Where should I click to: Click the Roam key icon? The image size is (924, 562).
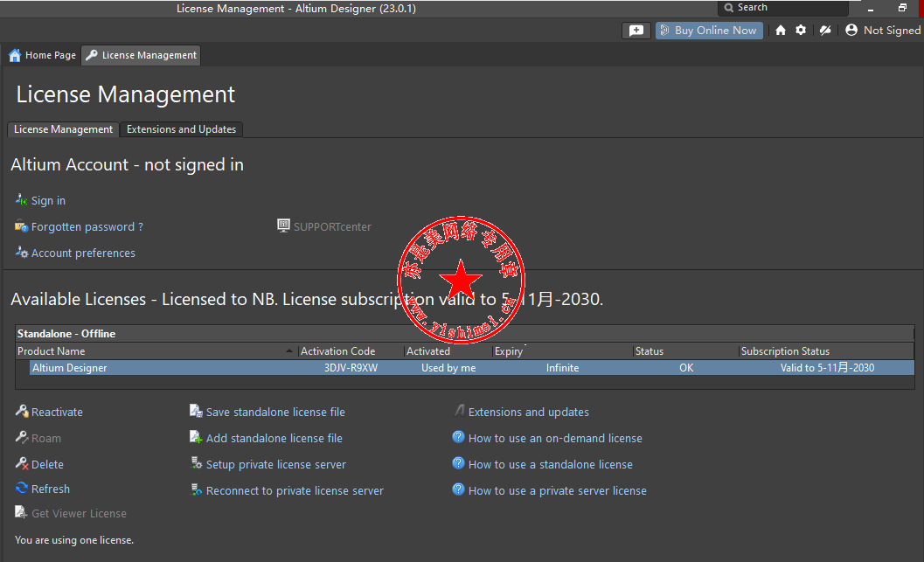click(x=21, y=437)
